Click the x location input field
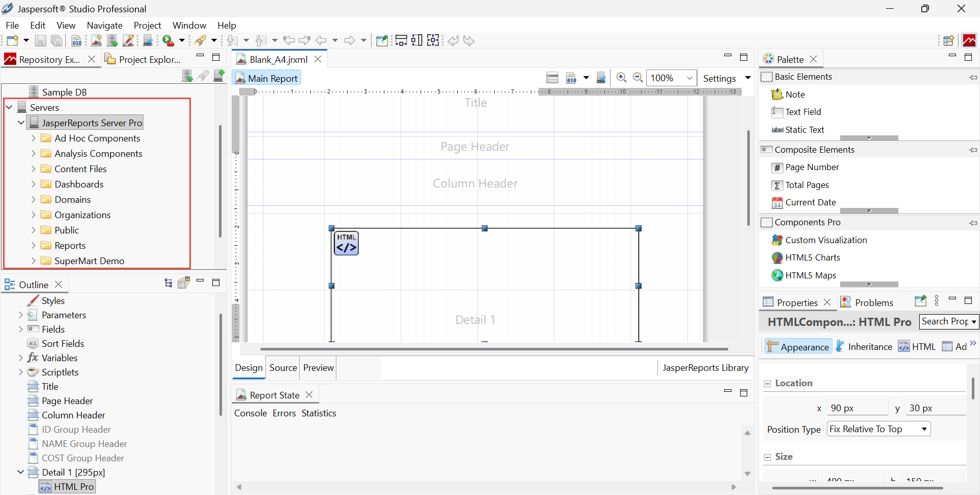The image size is (980, 495). pos(859,408)
